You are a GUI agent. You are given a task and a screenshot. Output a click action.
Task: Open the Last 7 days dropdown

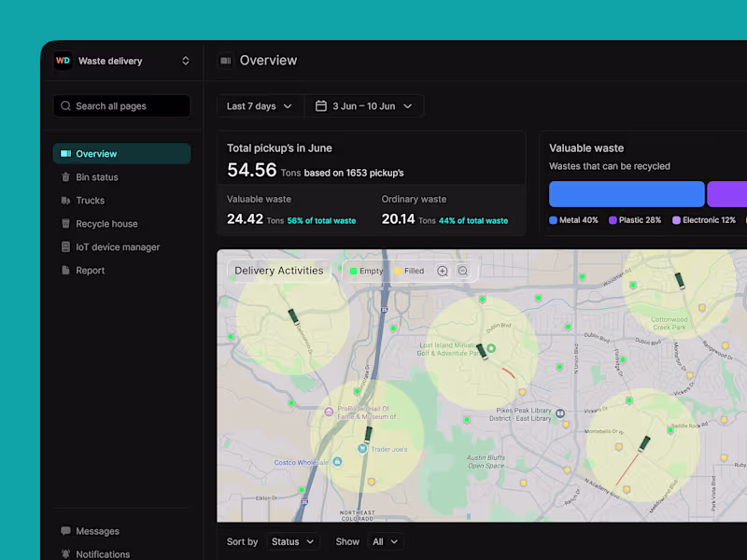pos(260,105)
